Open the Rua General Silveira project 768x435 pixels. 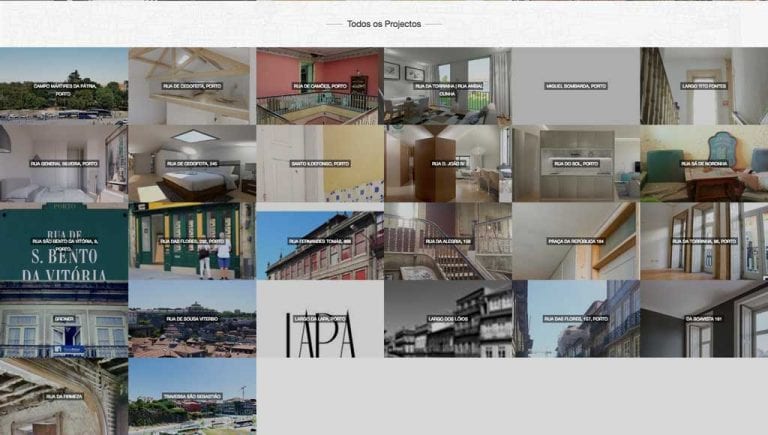(64, 163)
